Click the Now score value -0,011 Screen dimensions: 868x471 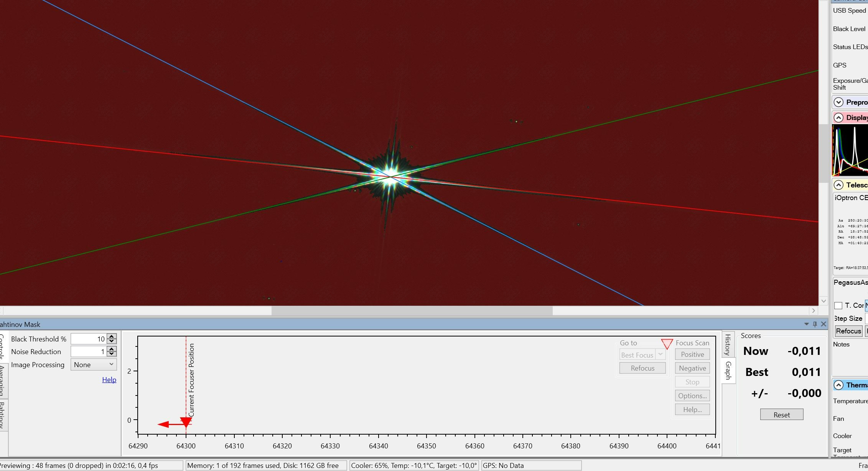pyautogui.click(x=804, y=351)
